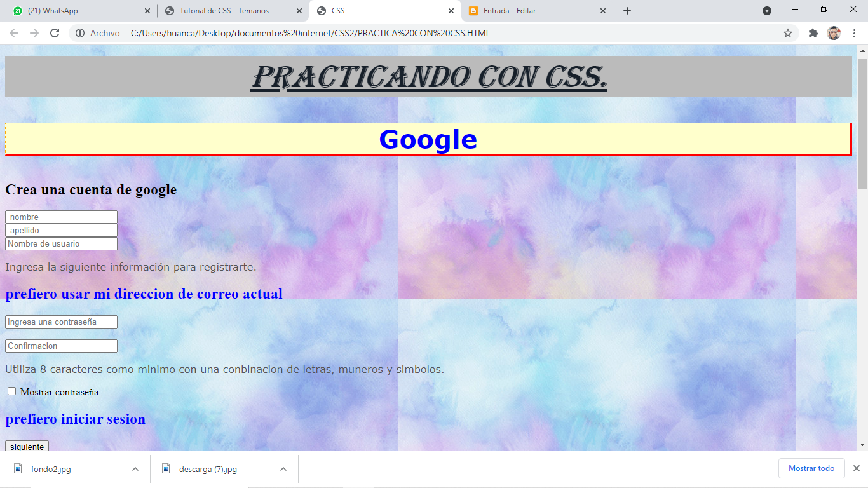The image size is (868, 488).
Task: Open a new tab with plus button
Action: 627,11
